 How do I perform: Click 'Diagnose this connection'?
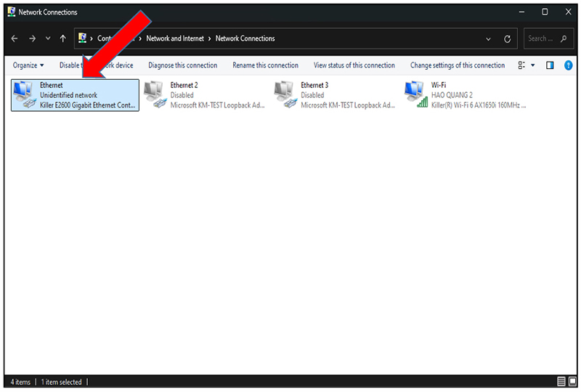click(183, 65)
